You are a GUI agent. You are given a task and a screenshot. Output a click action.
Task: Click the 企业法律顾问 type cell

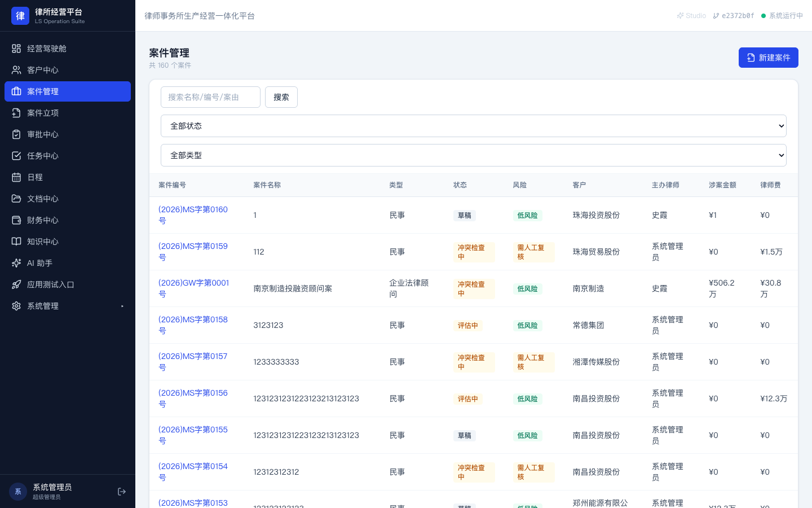click(x=409, y=288)
